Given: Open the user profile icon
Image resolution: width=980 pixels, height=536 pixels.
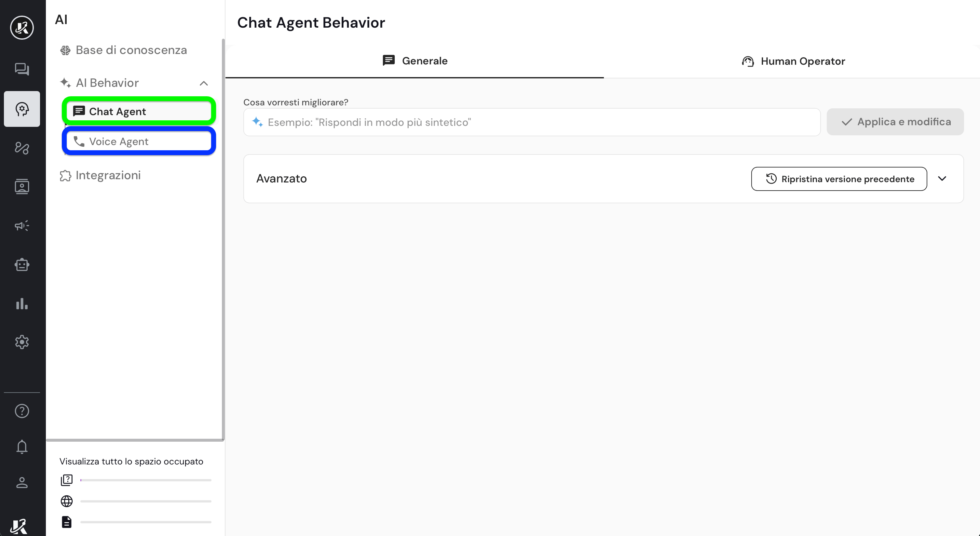Looking at the screenshot, I should point(22,482).
